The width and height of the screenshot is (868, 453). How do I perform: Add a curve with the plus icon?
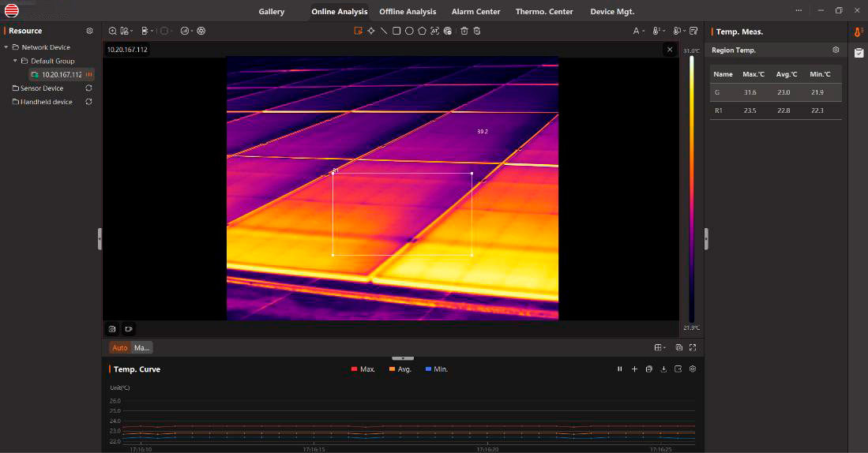(x=634, y=369)
